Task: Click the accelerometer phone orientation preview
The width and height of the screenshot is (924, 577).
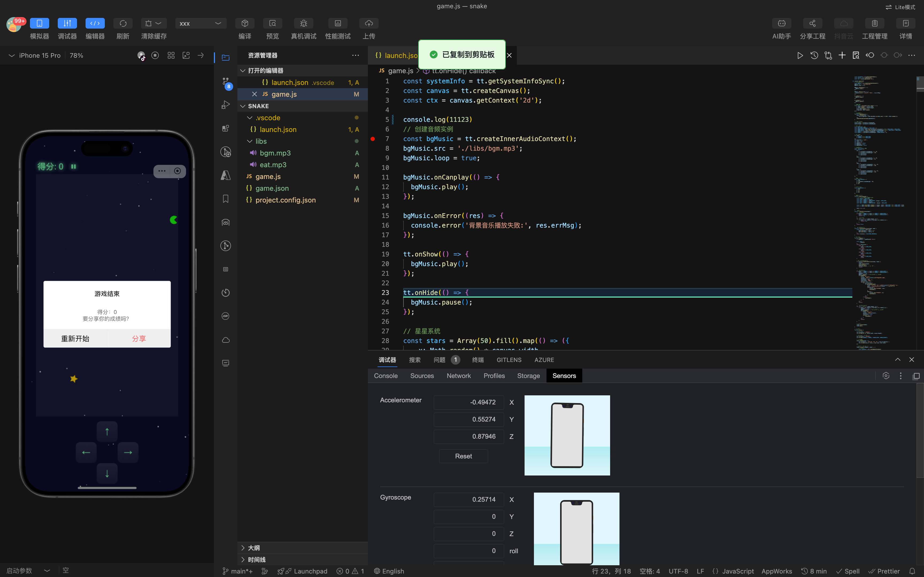Action: (567, 435)
